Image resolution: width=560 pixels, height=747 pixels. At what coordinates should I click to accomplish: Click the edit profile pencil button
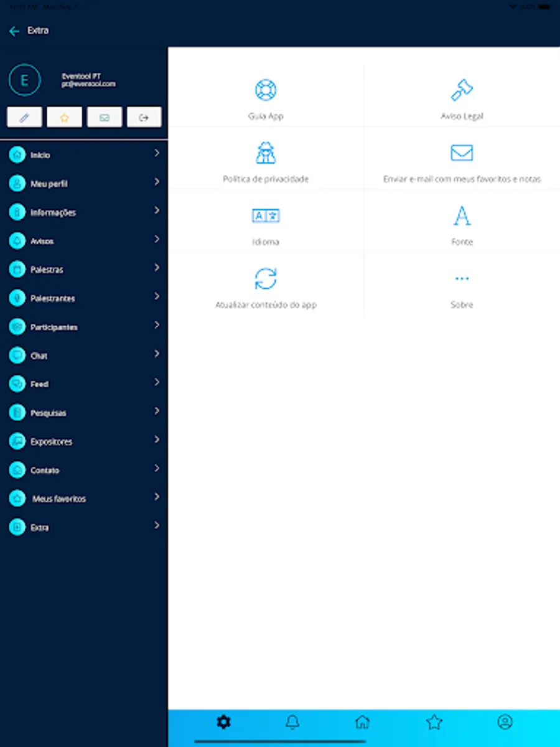pyautogui.click(x=24, y=117)
